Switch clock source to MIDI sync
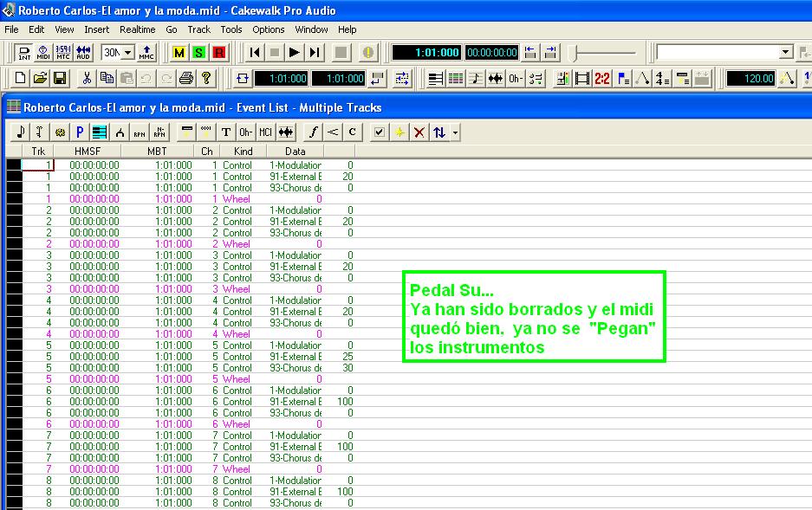The height and width of the screenshot is (510, 812). [43, 52]
